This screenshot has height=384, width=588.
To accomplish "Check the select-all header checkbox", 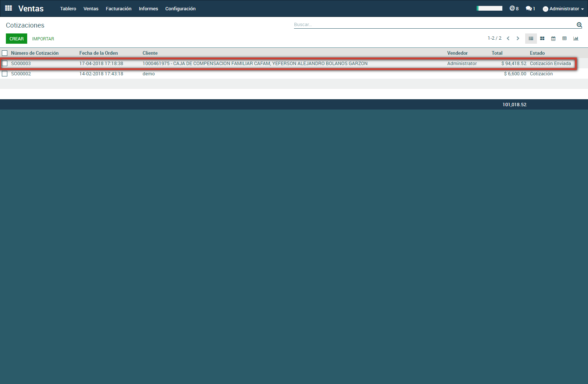I will 5,53.
